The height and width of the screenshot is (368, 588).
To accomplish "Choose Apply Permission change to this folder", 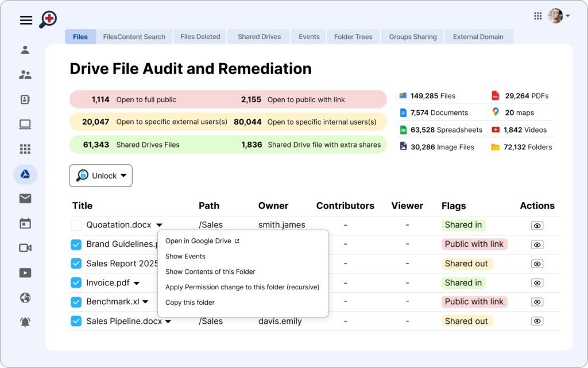I will [242, 287].
